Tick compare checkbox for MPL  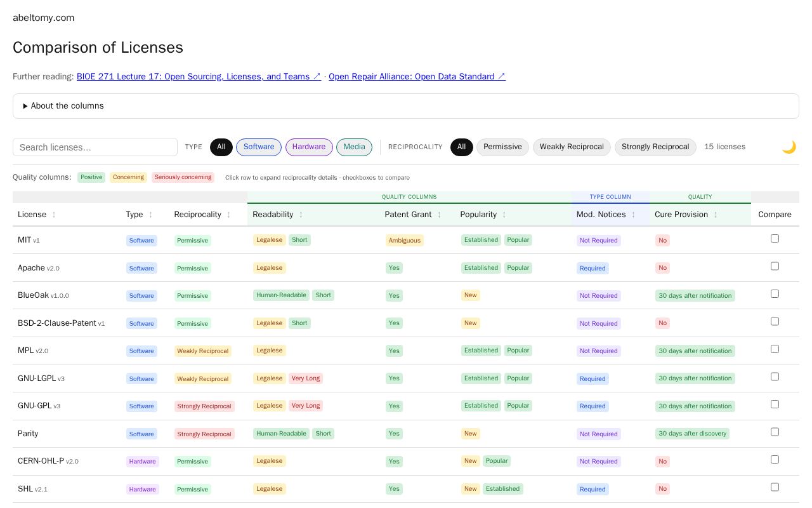click(x=775, y=349)
